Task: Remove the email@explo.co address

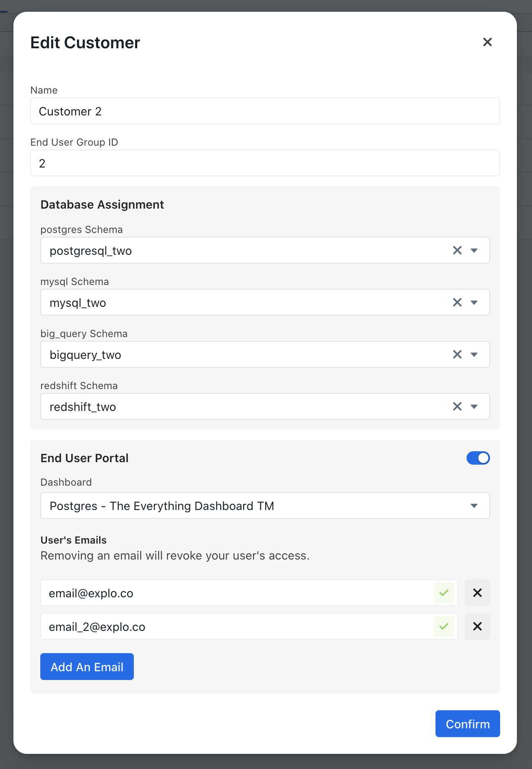Action: point(477,593)
